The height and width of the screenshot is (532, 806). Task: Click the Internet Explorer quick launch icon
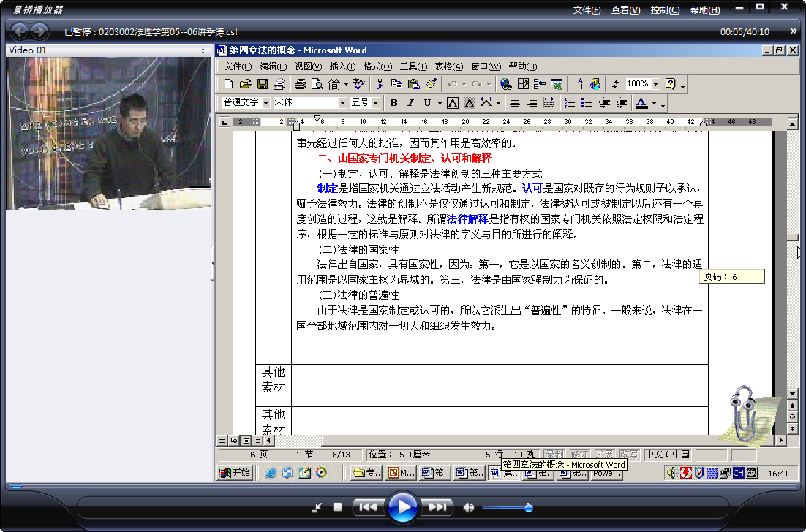[x=271, y=472]
